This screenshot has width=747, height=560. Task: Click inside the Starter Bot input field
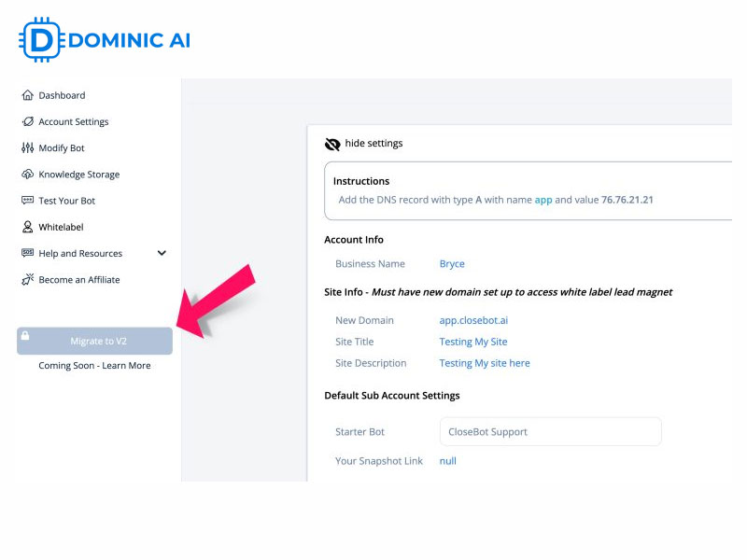[x=550, y=431]
